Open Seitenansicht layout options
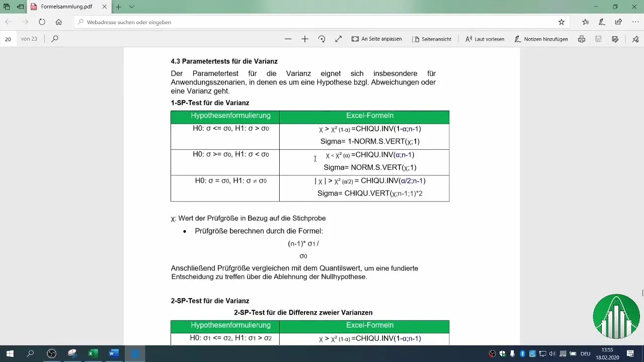Image resolution: width=644 pixels, height=362 pixels. pyautogui.click(x=431, y=39)
